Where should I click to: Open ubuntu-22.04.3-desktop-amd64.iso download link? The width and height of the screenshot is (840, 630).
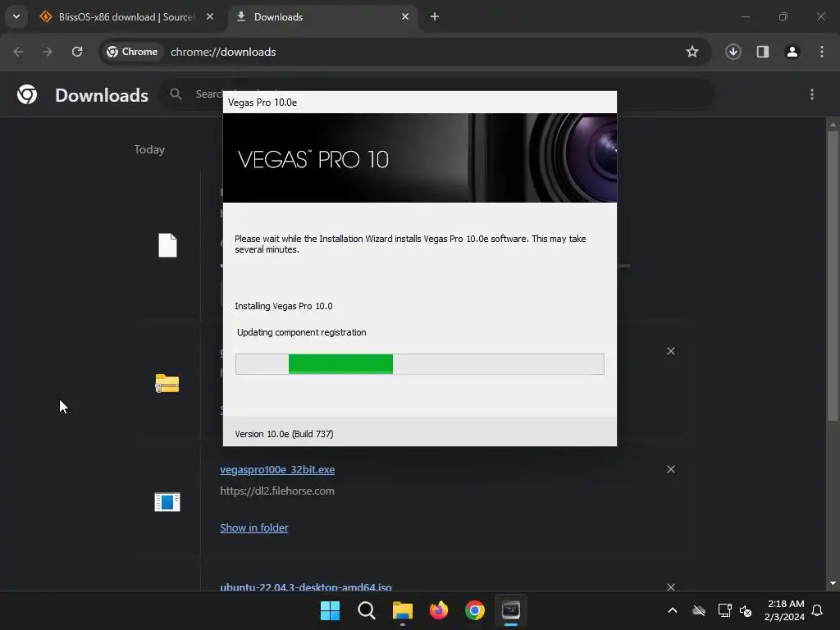click(x=306, y=587)
